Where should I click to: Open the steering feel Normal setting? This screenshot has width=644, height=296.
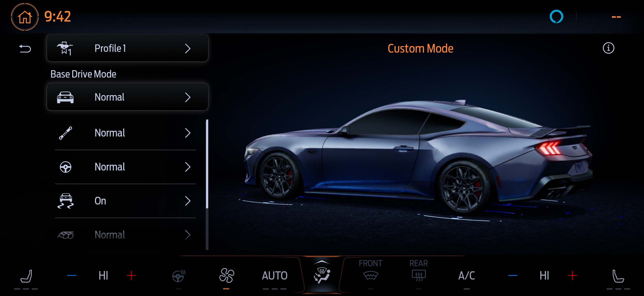125,167
